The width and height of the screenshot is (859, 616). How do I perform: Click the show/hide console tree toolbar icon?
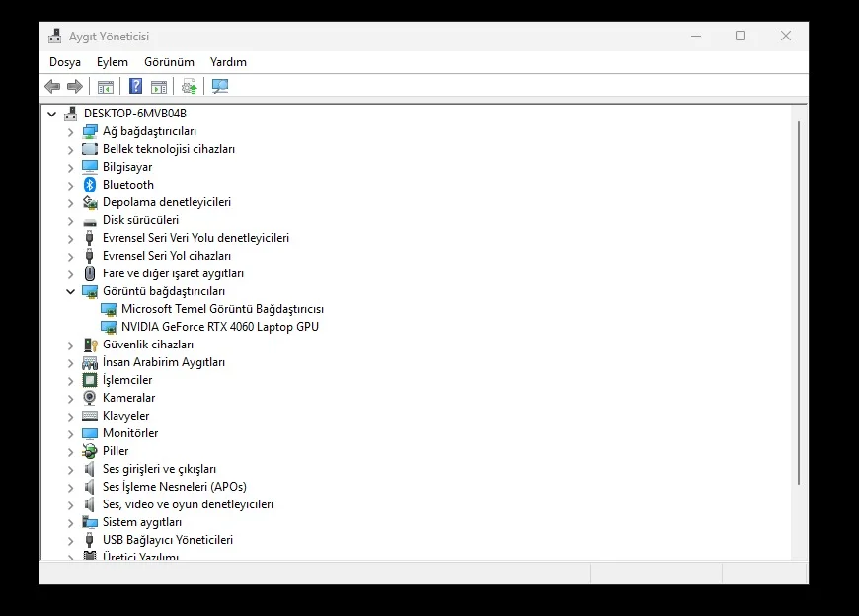point(106,87)
